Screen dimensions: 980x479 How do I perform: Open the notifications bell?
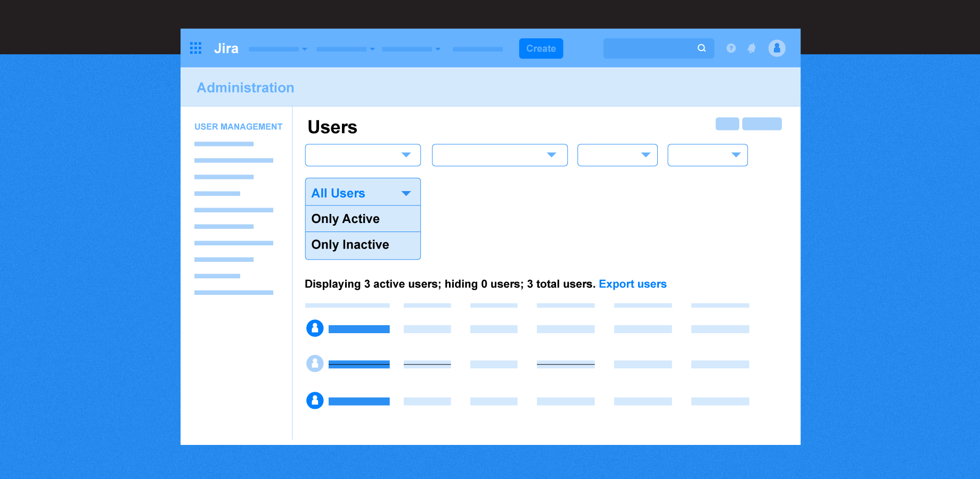[x=752, y=48]
